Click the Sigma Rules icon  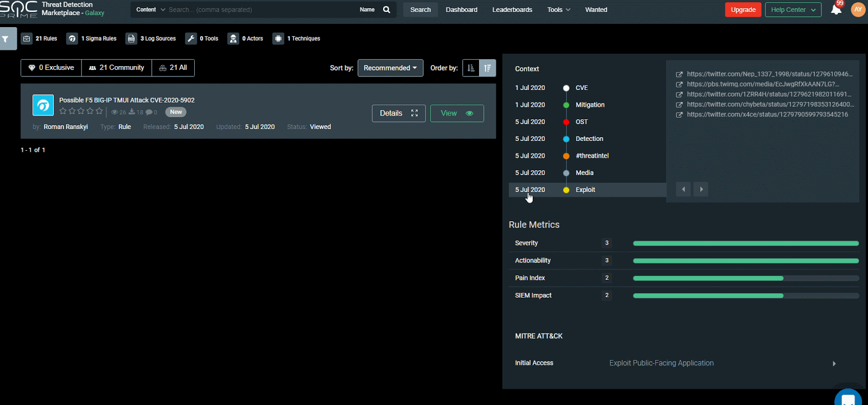(72, 38)
